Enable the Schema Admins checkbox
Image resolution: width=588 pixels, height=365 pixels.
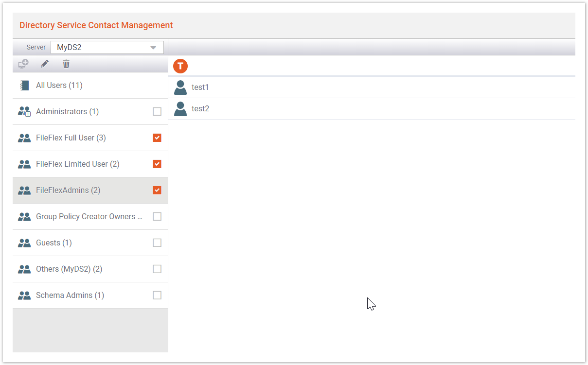coord(157,295)
